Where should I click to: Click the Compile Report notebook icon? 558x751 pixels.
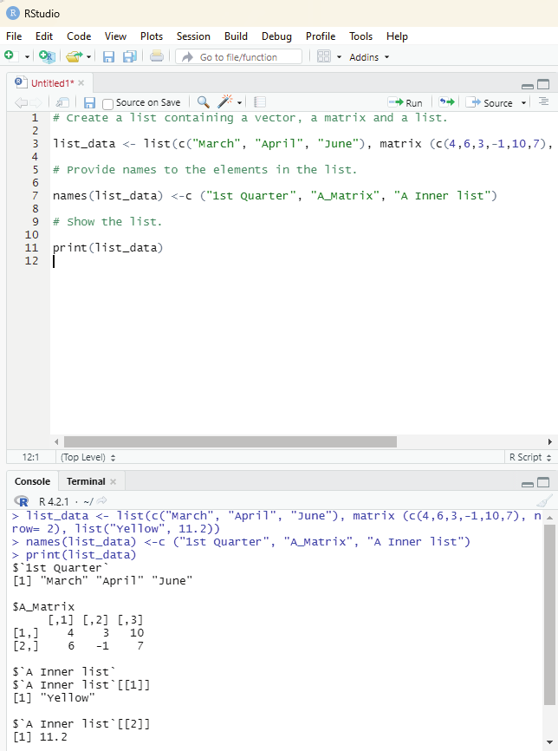260,102
